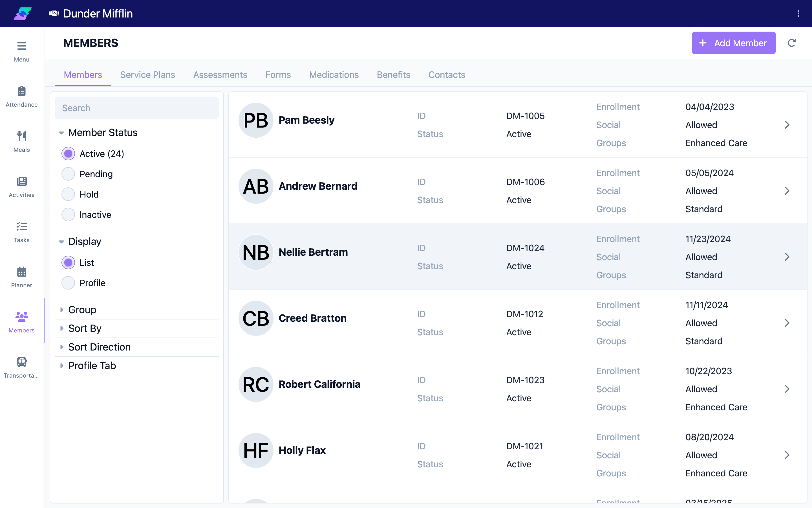812x508 pixels.
Task: Click the Add Member button
Action: pyautogui.click(x=734, y=43)
